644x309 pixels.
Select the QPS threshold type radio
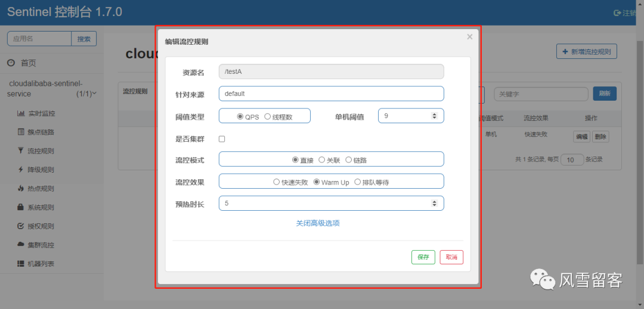(240, 116)
